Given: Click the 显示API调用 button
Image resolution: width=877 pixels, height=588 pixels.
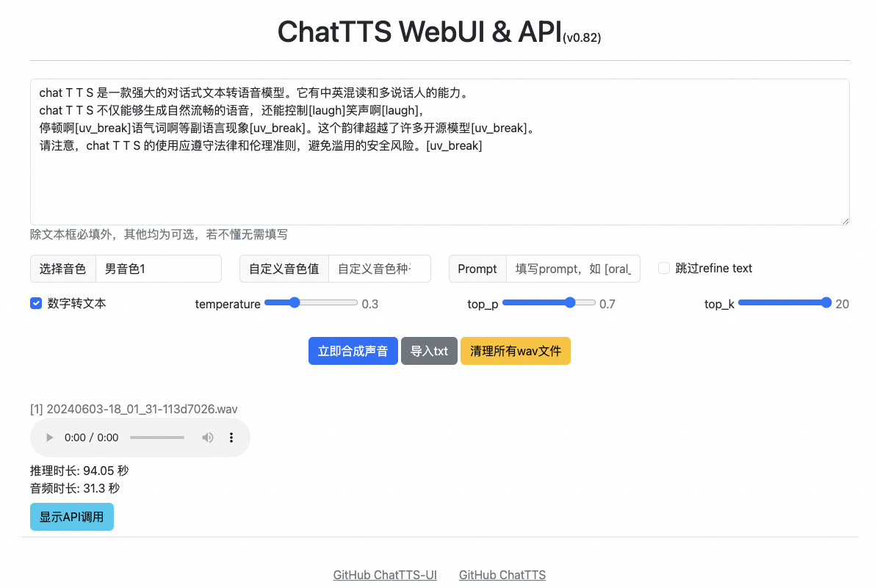Looking at the screenshot, I should [71, 517].
